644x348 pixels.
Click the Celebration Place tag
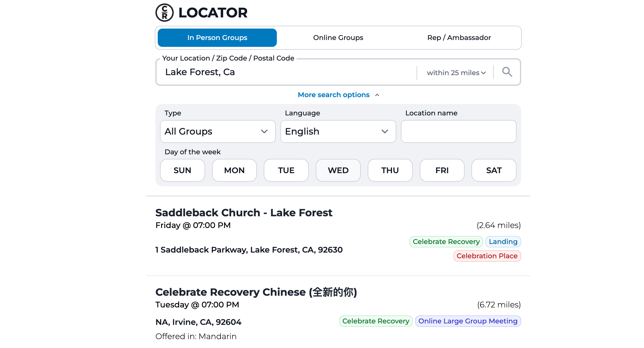[x=487, y=256]
